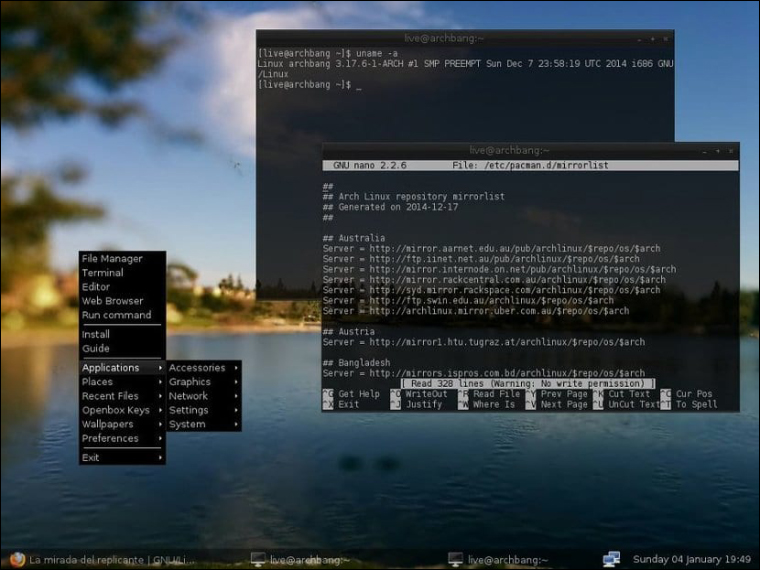The width and height of the screenshot is (760, 570).
Task: Click the mirror.internode.on.net server line
Action: [x=499, y=269]
